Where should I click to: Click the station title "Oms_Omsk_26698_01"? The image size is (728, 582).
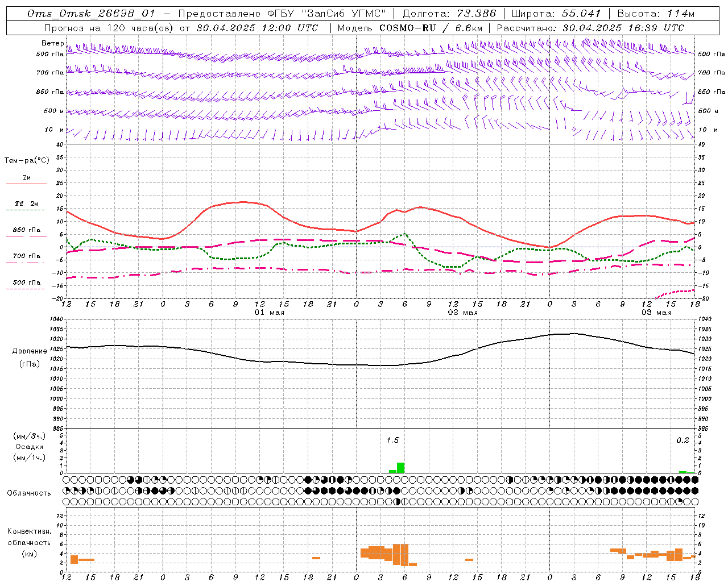91,14
